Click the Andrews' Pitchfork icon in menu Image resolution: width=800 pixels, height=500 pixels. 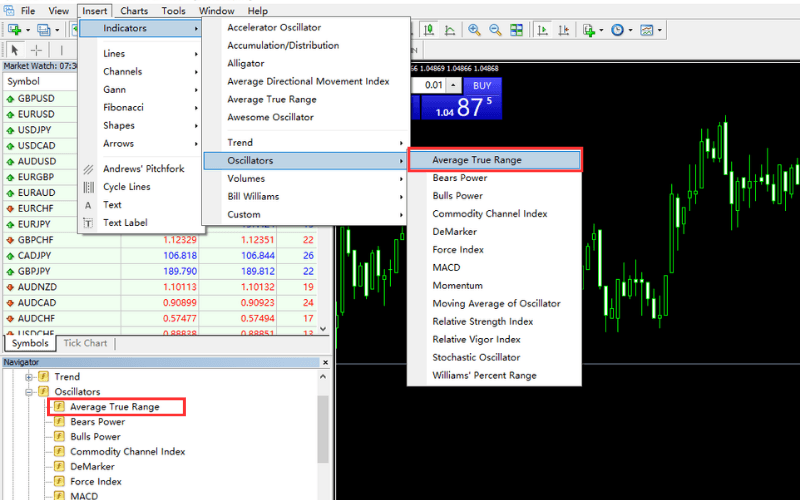[88, 169]
